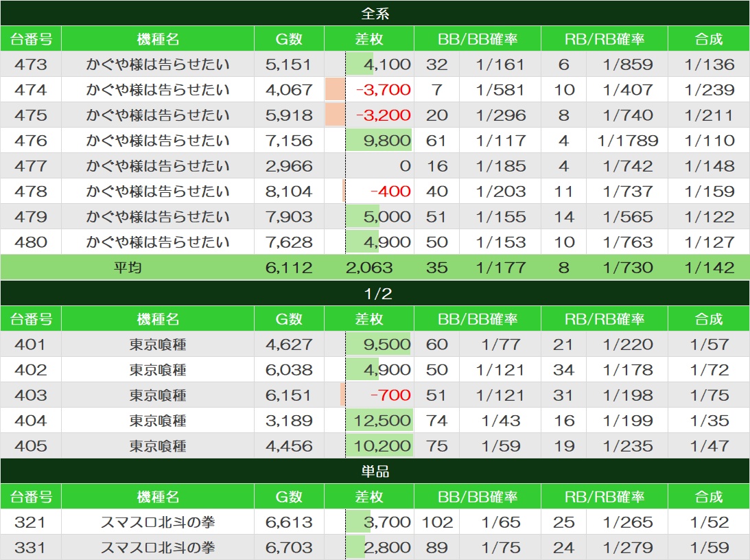Click the 平均 average row label
The width and height of the screenshot is (750, 560).
coord(127,268)
